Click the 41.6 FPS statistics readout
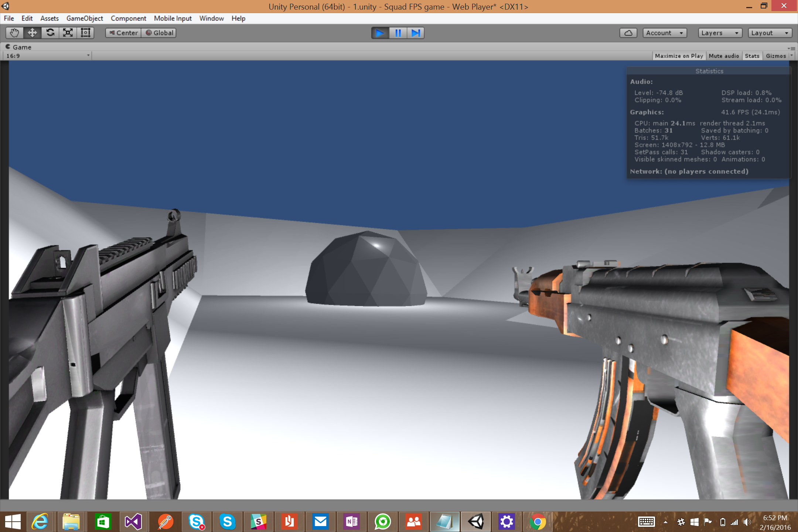The height and width of the screenshot is (532, 798). click(750, 112)
